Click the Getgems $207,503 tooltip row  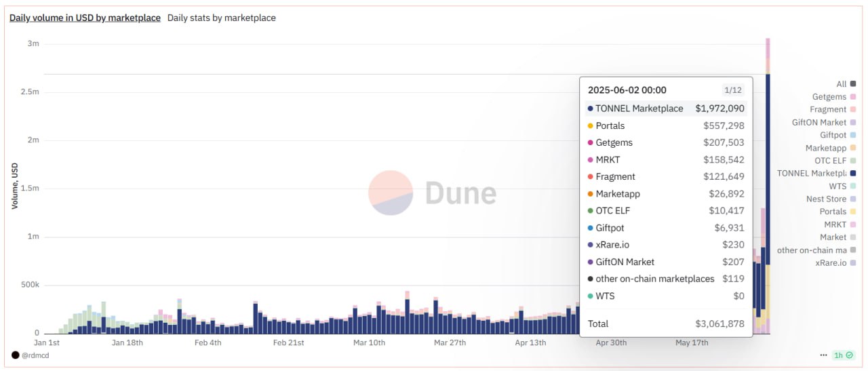tap(666, 142)
